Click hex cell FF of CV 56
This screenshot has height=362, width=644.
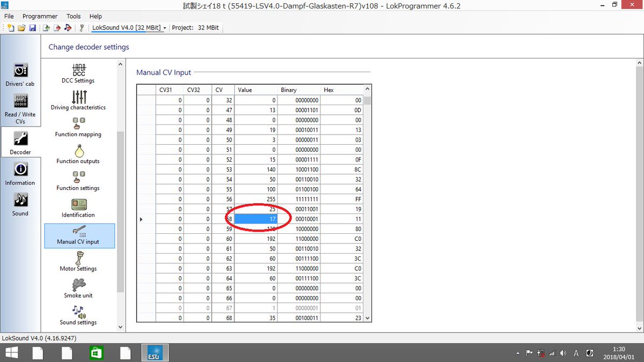[342, 199]
